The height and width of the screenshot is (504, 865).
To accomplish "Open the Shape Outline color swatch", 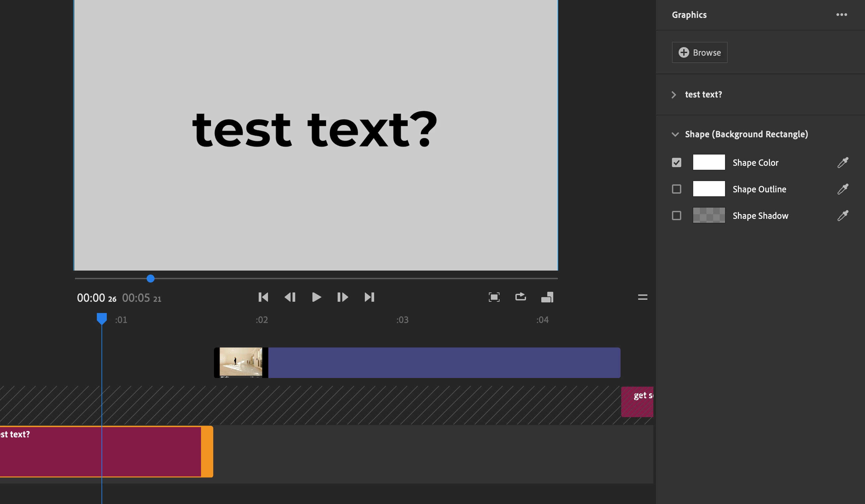I will [x=709, y=189].
